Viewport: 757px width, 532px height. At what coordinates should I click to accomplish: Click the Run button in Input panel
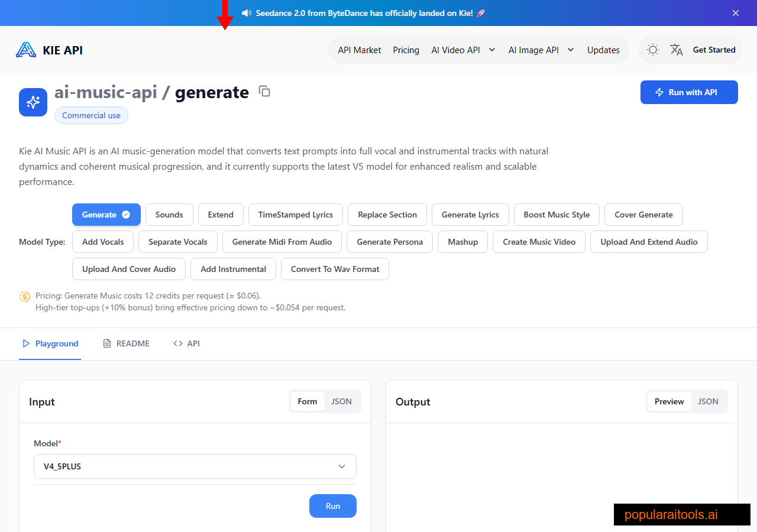pos(332,506)
